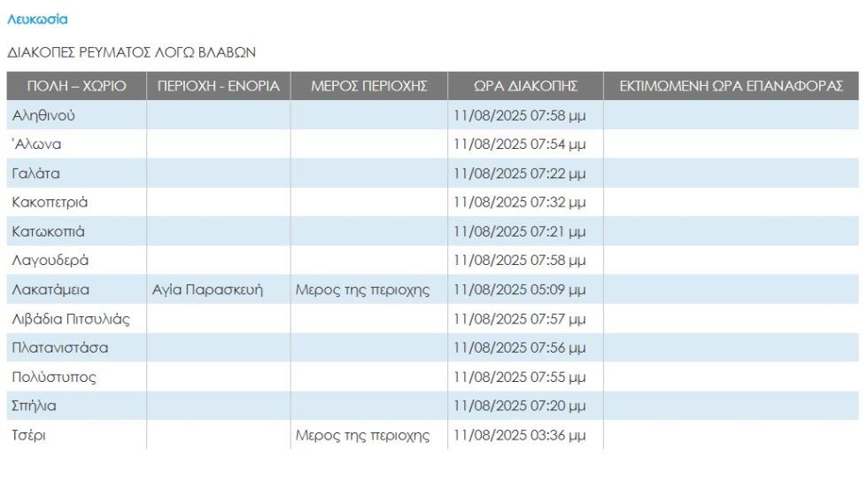The width and height of the screenshot is (868, 482).
Task: Click the Πολύστυπος village cell
Action: pos(53,377)
